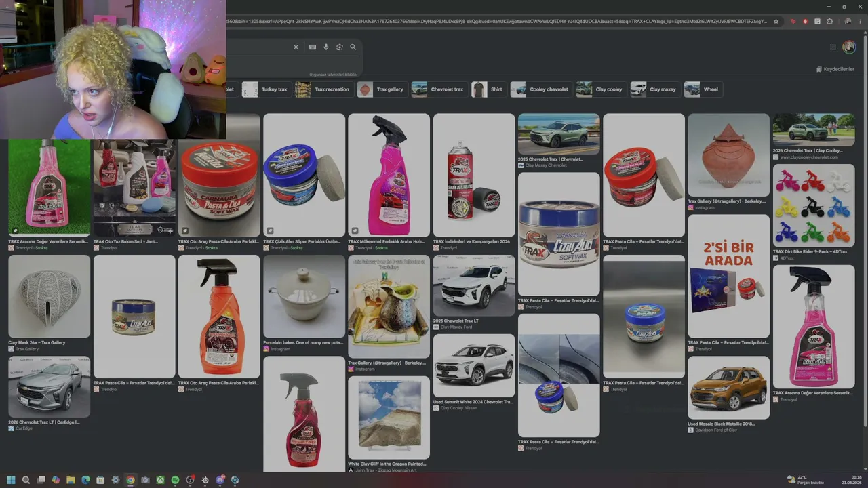Open the Chrome extensions puzzle icon

coord(830,22)
